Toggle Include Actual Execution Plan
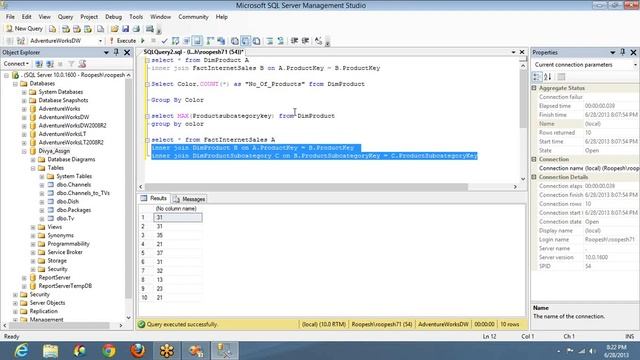This screenshot has width=640, height=360. coord(210,41)
